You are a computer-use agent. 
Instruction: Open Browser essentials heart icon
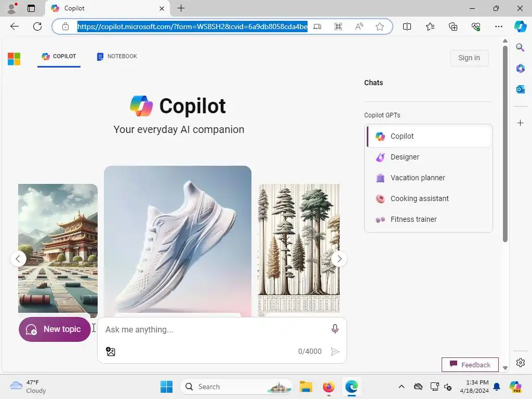(476, 26)
